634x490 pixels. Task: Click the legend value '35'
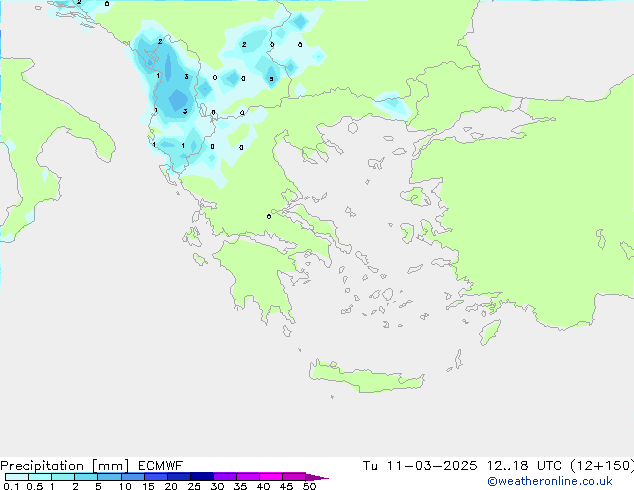(240, 486)
